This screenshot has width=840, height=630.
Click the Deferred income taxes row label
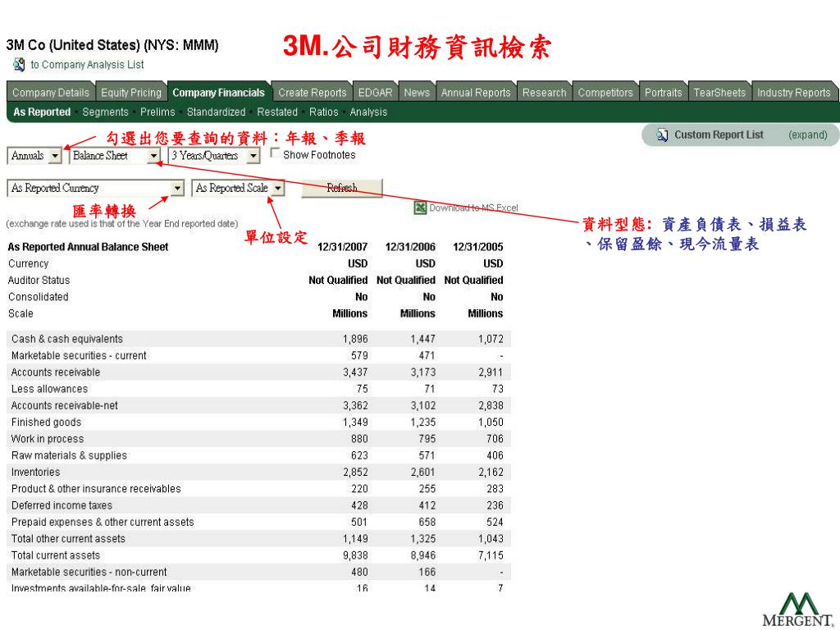62,505
